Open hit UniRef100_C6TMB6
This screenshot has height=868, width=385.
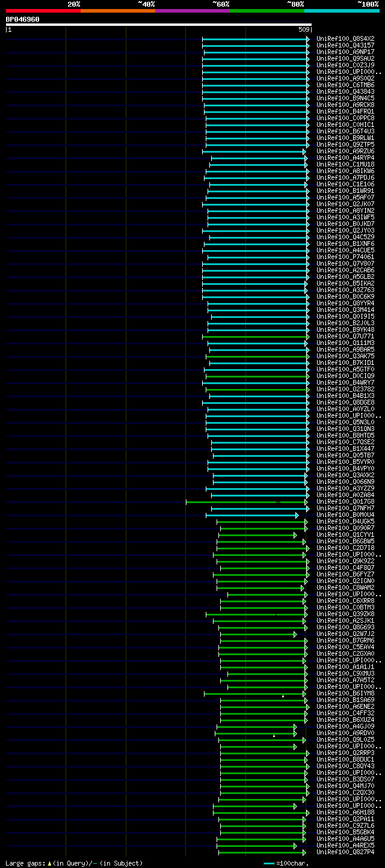(x=346, y=85)
